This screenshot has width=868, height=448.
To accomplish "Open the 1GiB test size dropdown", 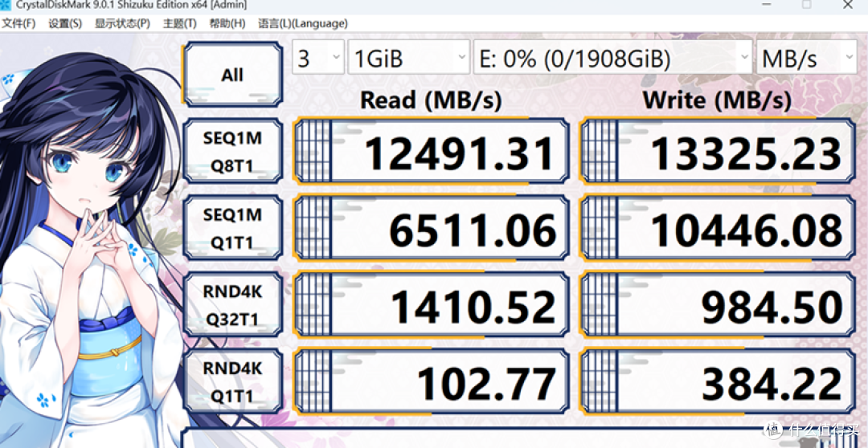I will coord(408,57).
